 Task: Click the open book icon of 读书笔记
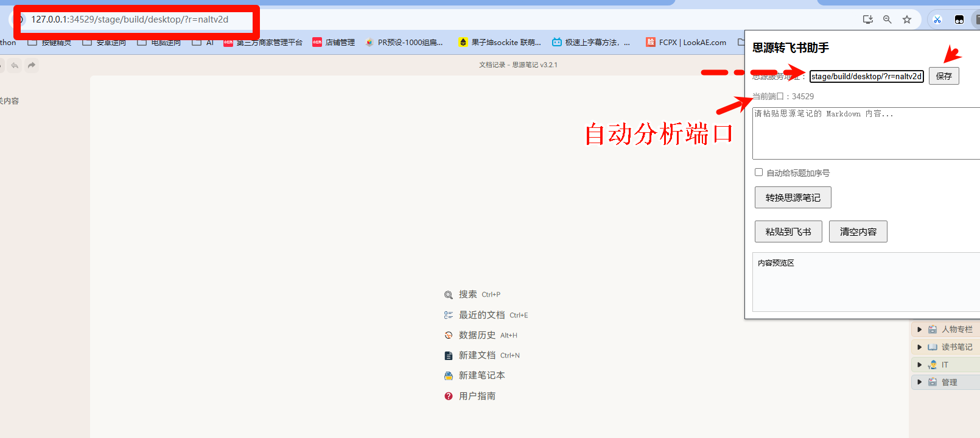coord(933,347)
